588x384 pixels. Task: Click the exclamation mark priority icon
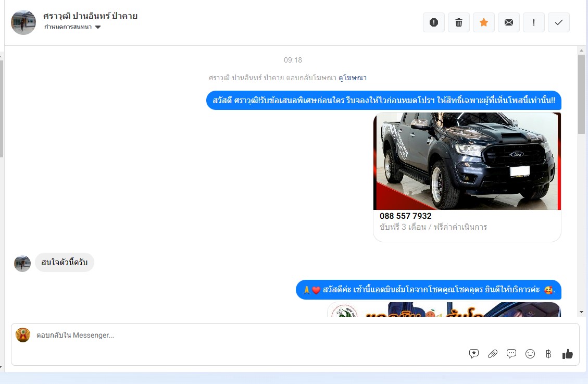[x=533, y=22]
